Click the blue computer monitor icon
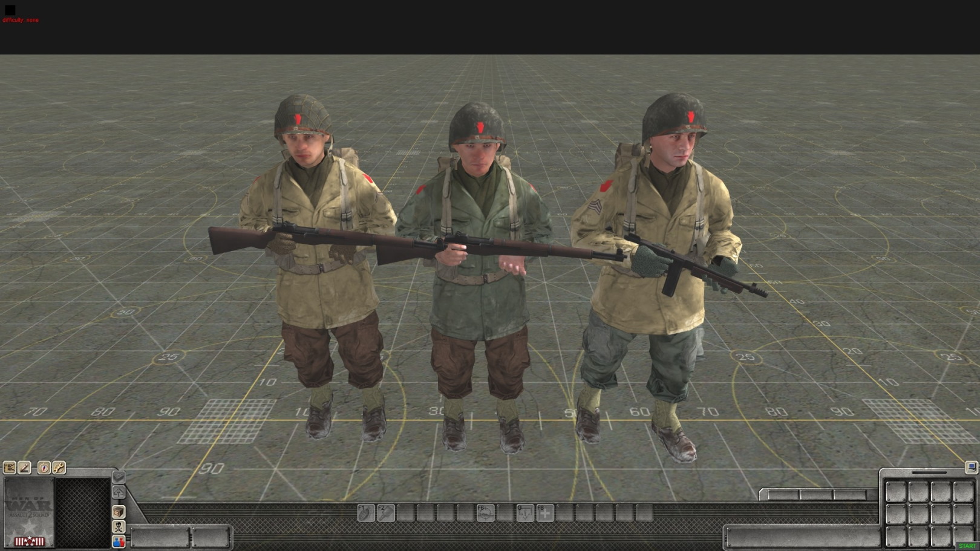Image resolution: width=980 pixels, height=551 pixels. (970, 467)
